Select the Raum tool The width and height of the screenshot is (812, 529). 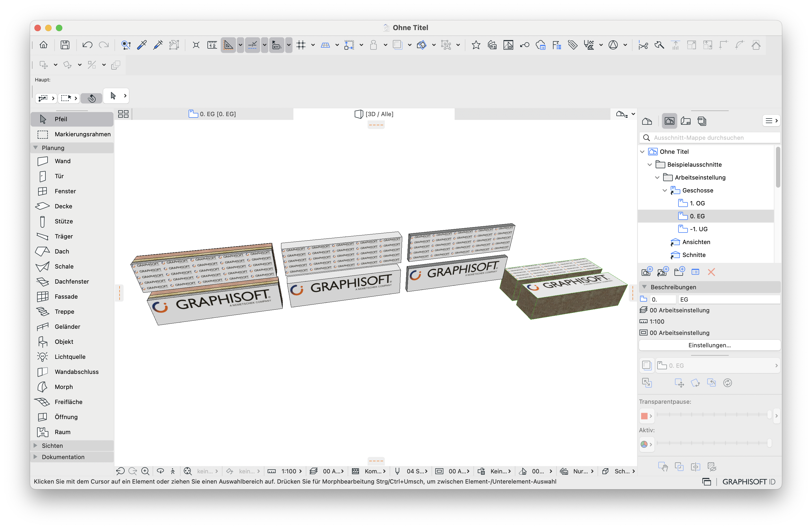tap(72, 432)
